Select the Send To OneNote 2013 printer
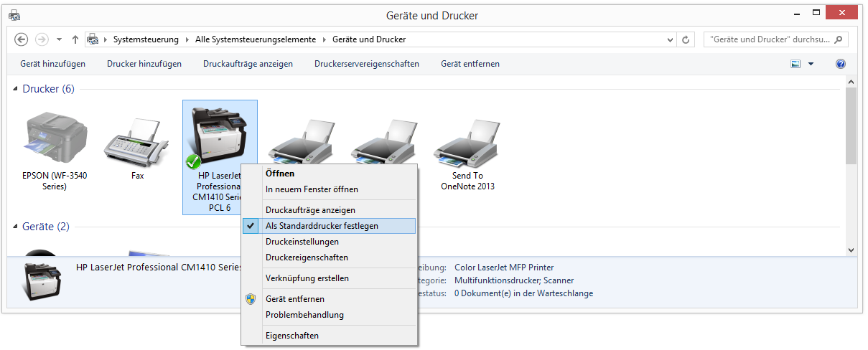The width and height of the screenshot is (868, 350). click(x=467, y=142)
